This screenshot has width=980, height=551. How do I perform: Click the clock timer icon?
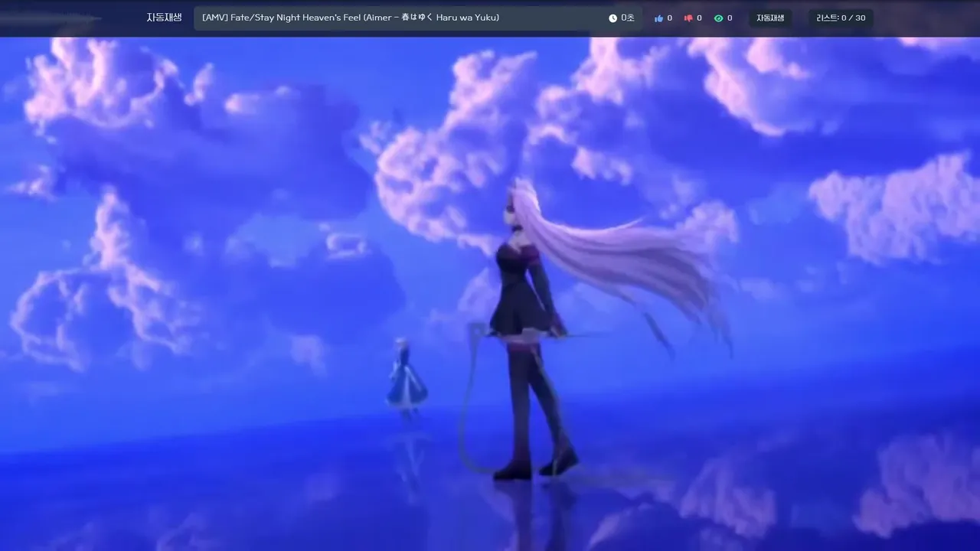click(x=612, y=18)
